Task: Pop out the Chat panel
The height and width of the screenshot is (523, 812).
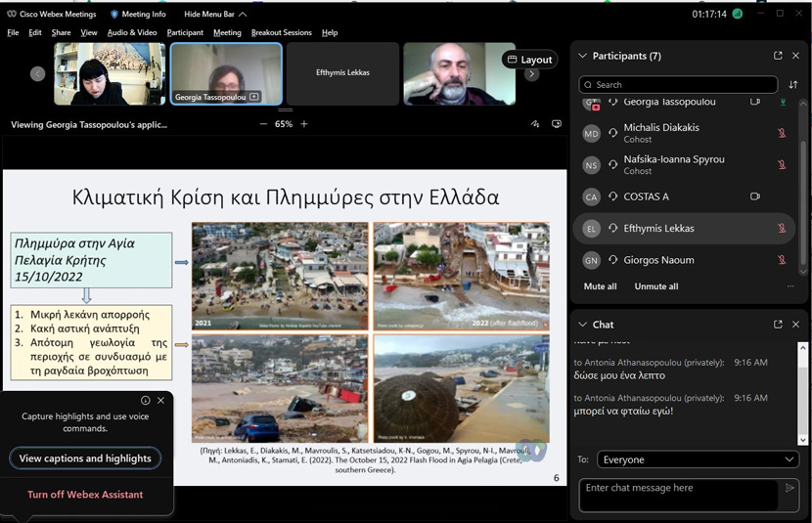Action: pyautogui.click(x=778, y=325)
